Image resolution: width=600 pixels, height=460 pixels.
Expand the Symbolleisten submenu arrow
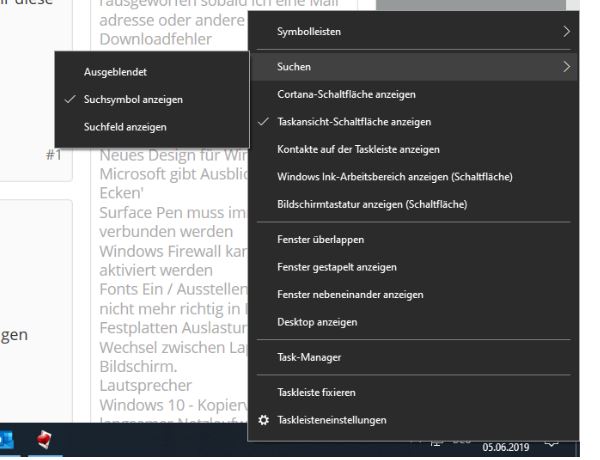[567, 31]
